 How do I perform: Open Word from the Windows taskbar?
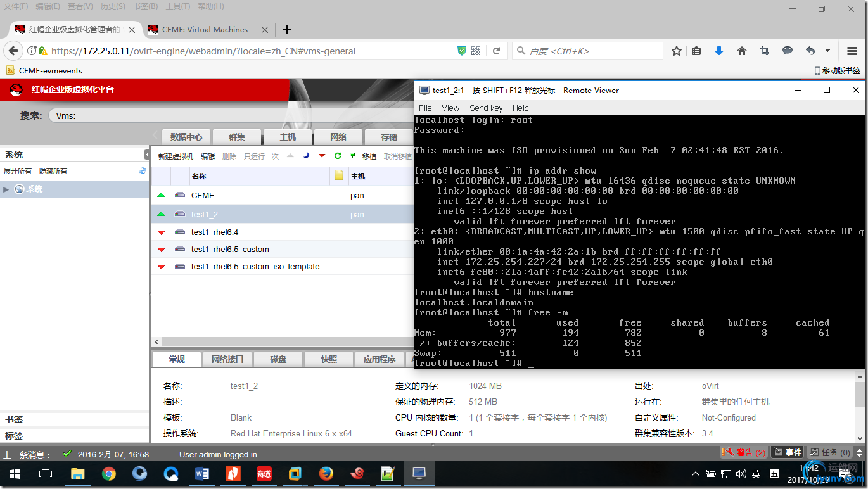pos(202,474)
